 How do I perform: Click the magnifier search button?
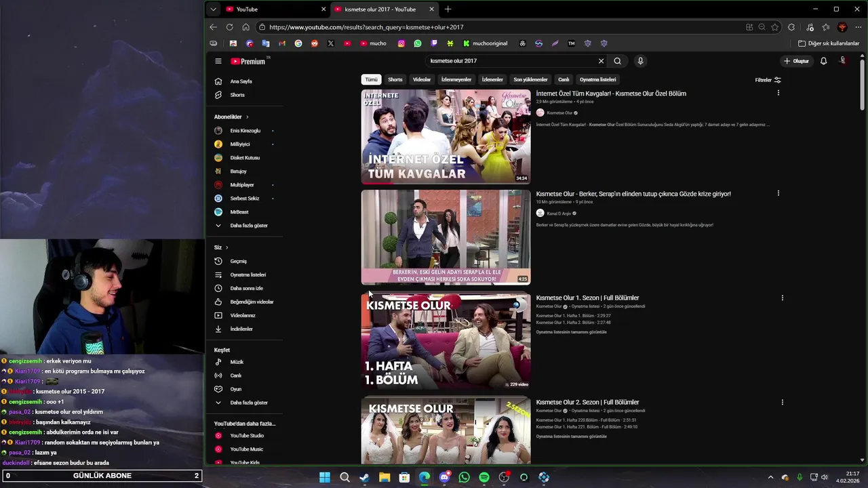pyautogui.click(x=617, y=61)
